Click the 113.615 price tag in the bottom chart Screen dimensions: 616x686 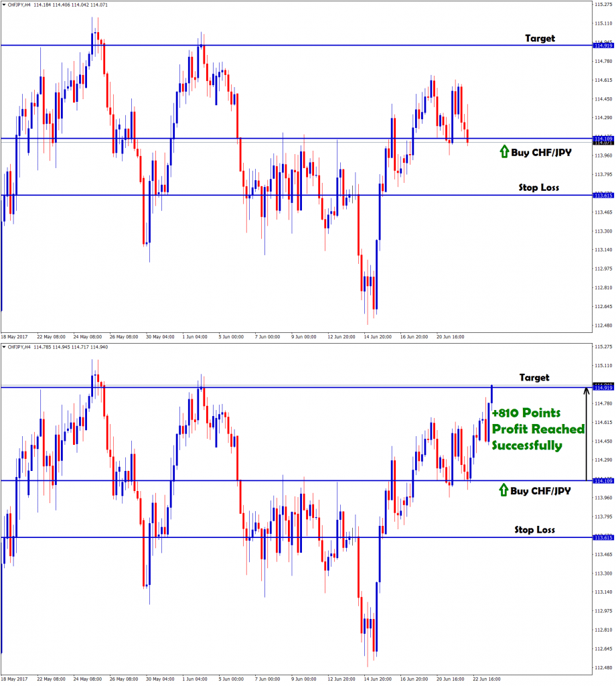tap(603, 538)
